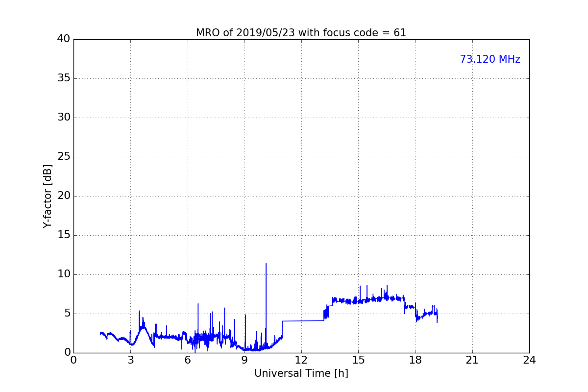Click x-axis tick label 3
588x392 pixels.
[130, 360]
